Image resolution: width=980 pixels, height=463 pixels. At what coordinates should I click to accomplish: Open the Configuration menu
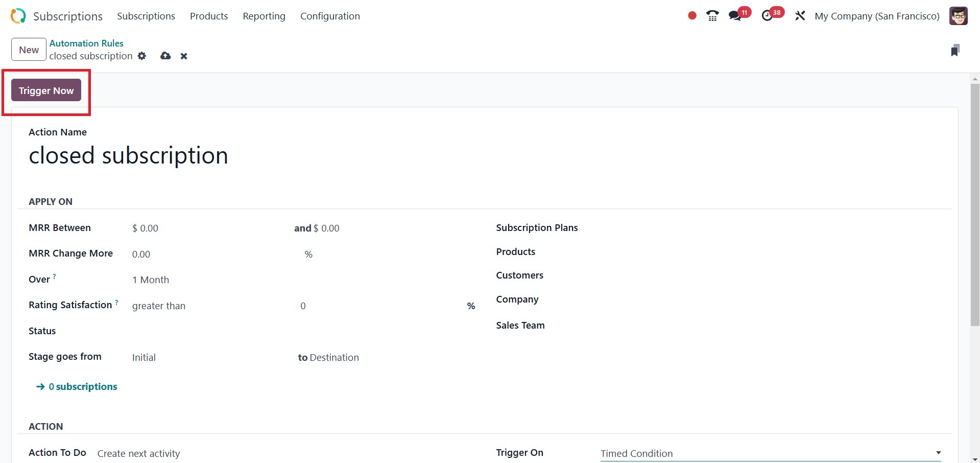330,16
